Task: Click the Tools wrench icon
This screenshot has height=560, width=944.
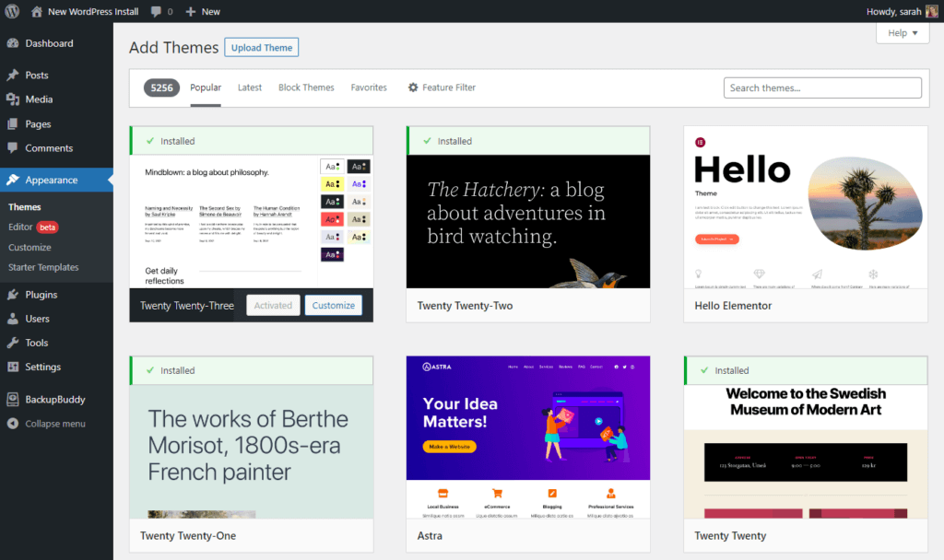Action: coord(13,343)
